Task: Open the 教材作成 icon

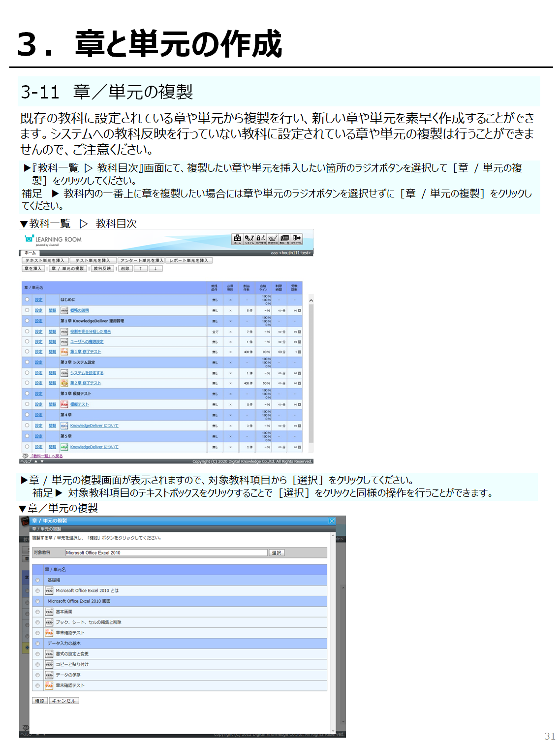Action: [x=273, y=239]
